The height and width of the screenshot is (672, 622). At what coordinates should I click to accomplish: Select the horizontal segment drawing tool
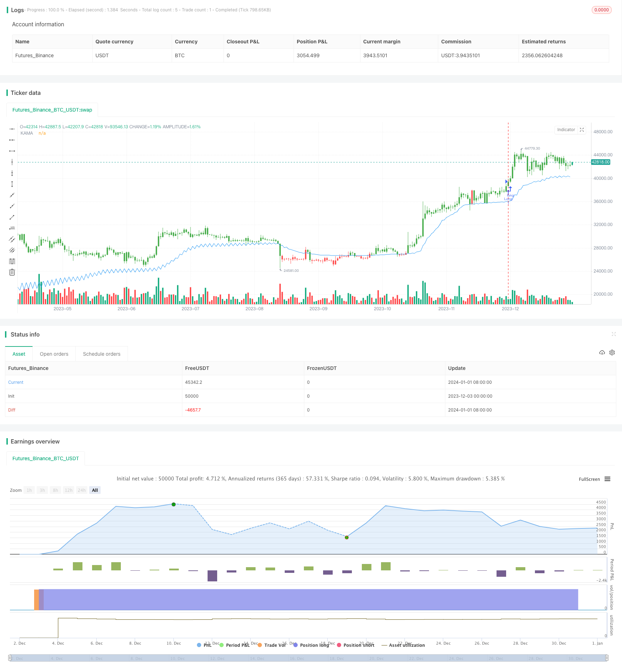point(12,151)
